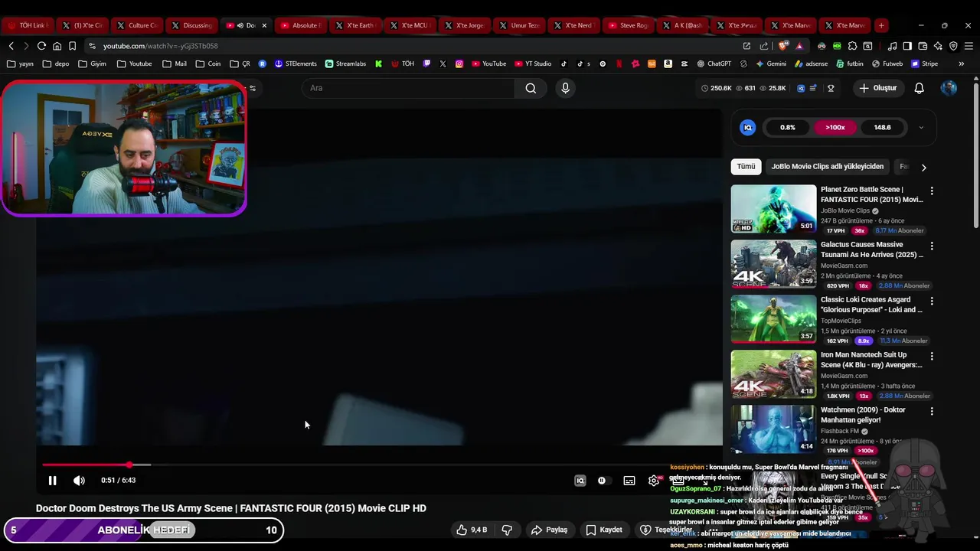Click the Ara search field
The width and height of the screenshot is (980, 551).
click(x=408, y=88)
